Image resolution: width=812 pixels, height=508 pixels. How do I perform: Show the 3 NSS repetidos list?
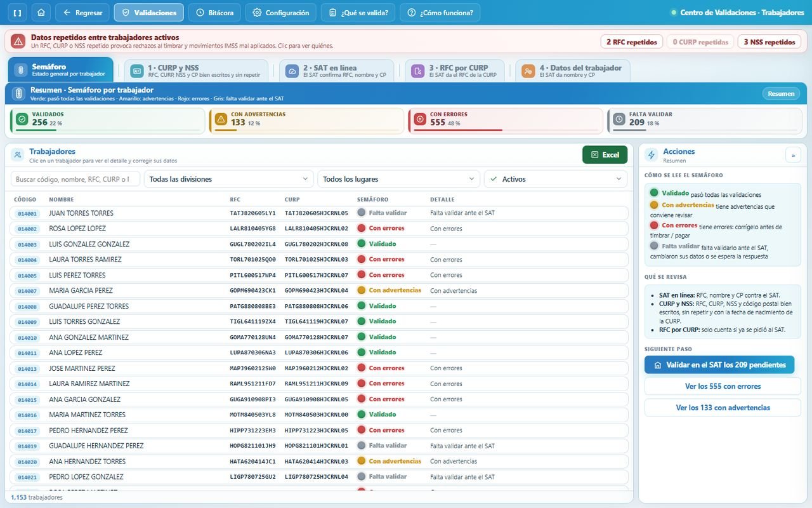pyautogui.click(x=768, y=42)
